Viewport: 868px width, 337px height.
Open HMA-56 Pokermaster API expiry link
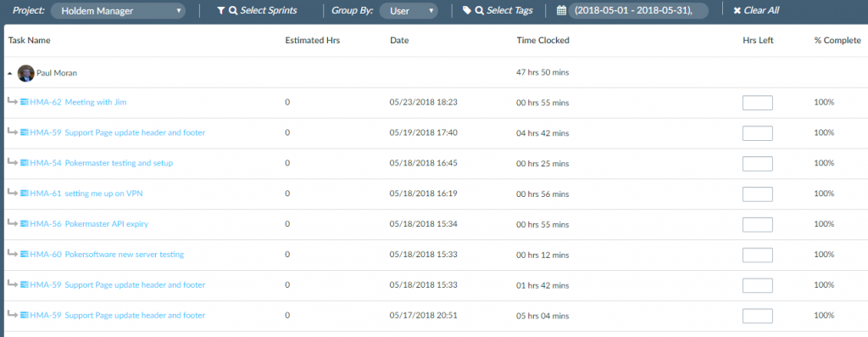(x=88, y=224)
